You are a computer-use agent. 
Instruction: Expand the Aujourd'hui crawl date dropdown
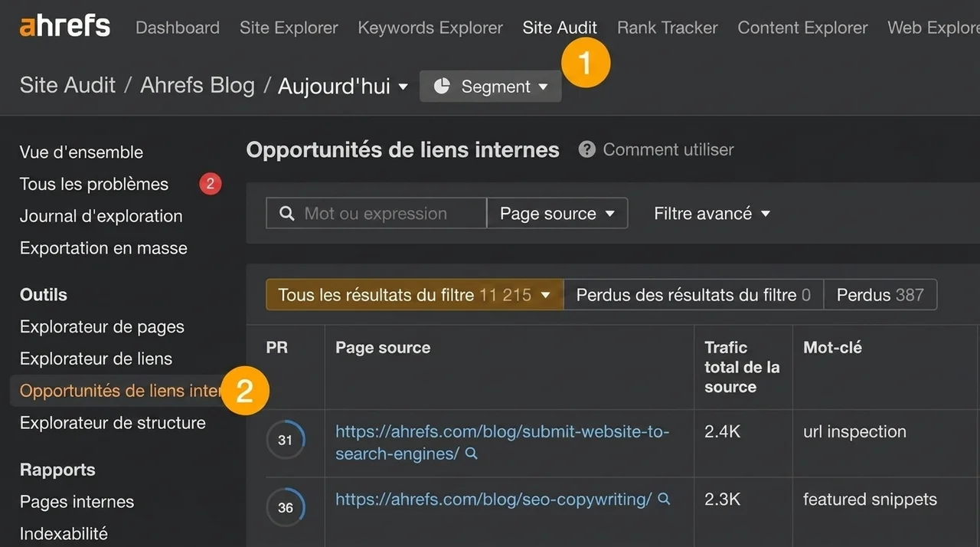pos(343,86)
